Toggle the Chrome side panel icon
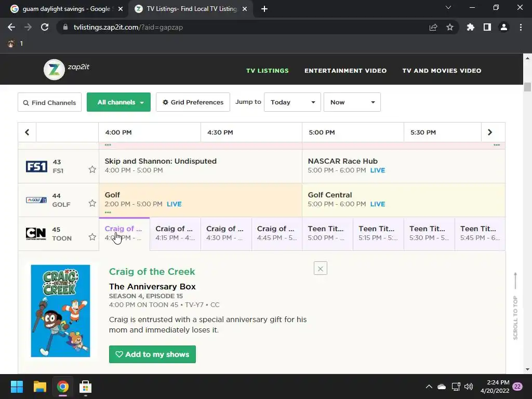532x399 pixels. [x=487, y=27]
